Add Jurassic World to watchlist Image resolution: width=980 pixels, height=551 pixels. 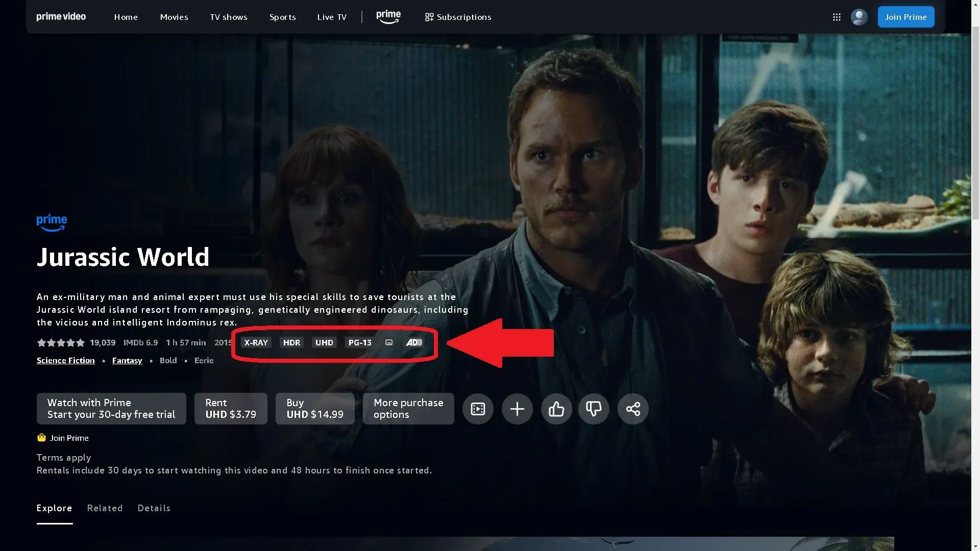click(x=517, y=409)
